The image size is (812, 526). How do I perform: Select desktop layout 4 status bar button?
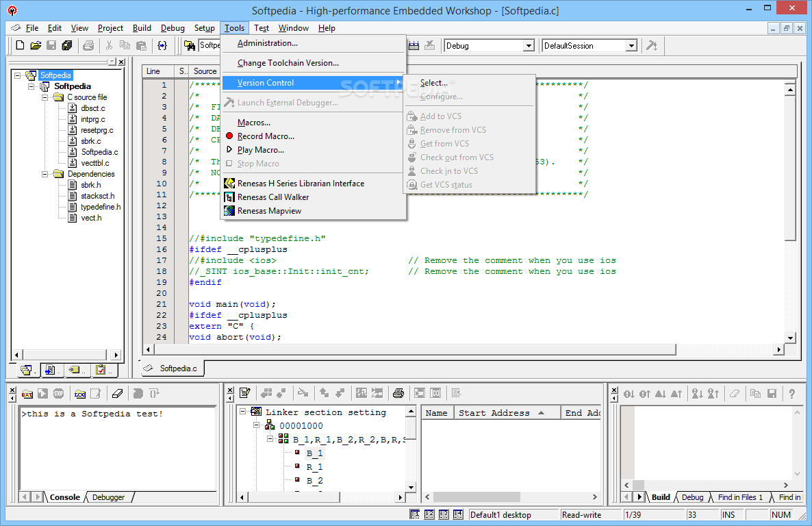(x=457, y=515)
